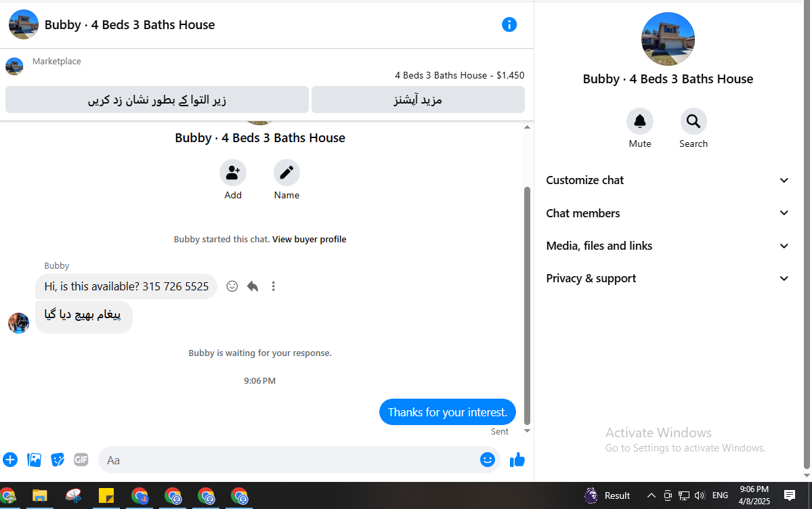Choose a sticker from sticker icon
The width and height of the screenshot is (812, 509).
(58, 460)
